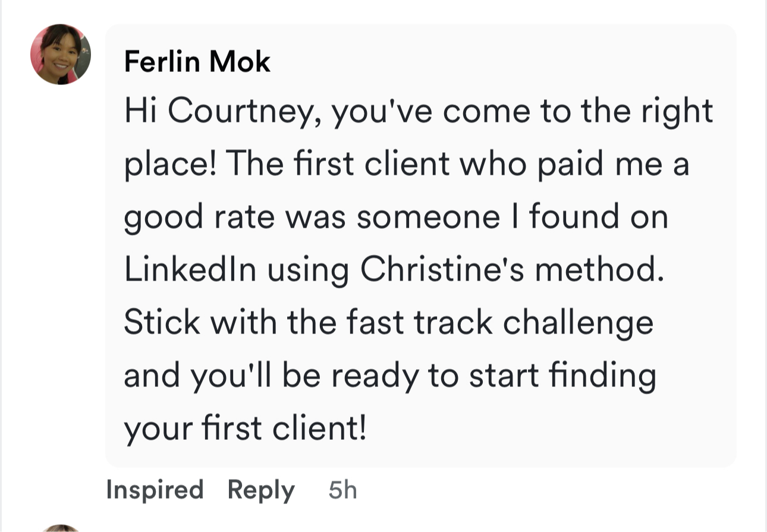Click the greeting "Hi" opening the comment
Image resolution: width=767 pixels, height=532 pixels.
click(x=140, y=111)
